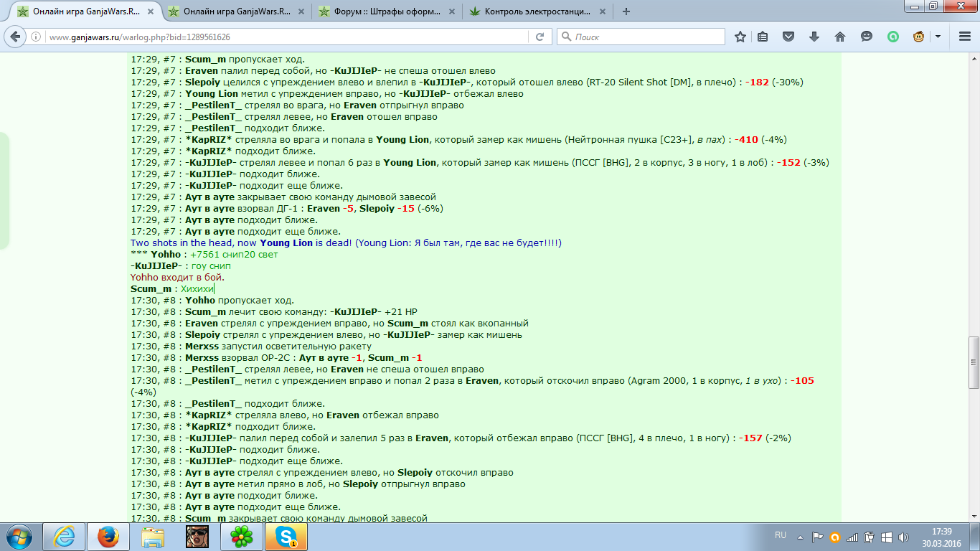Reload the current warlog page

click(x=540, y=37)
